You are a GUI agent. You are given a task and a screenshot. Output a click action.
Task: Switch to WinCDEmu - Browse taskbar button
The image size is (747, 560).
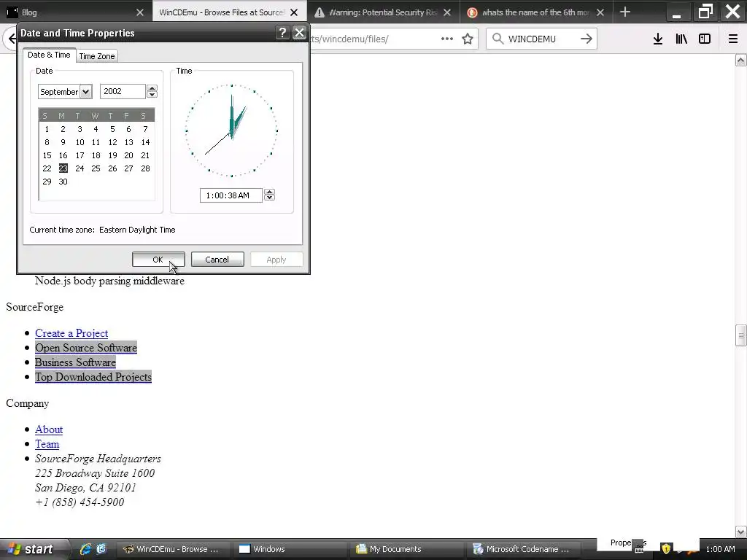pyautogui.click(x=172, y=549)
